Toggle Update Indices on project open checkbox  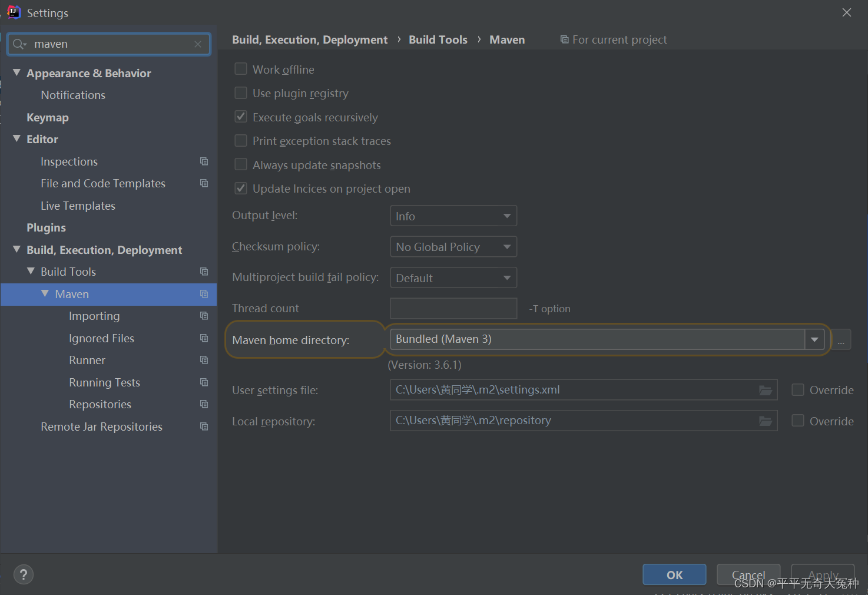pos(240,189)
